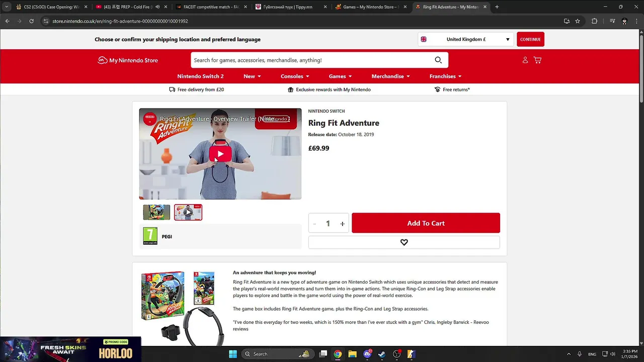This screenshot has width=644, height=362.
Task: Select the game cover image thumbnail
Action: coord(156,212)
